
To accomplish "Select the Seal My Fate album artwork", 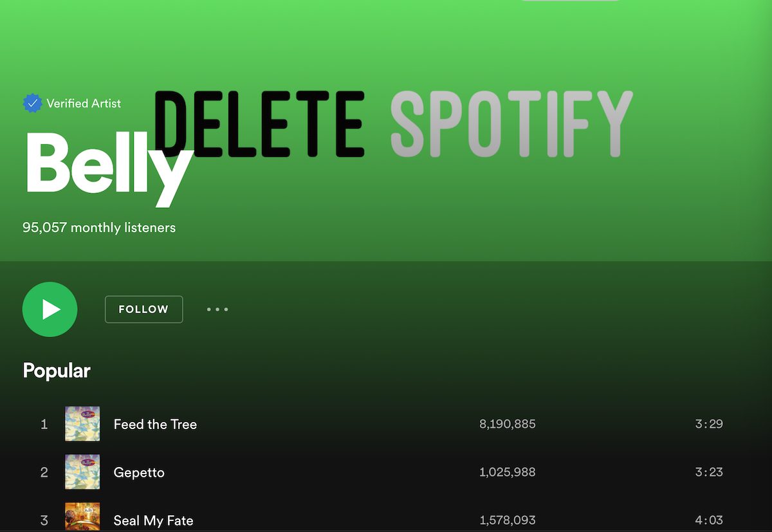I will tap(82, 517).
